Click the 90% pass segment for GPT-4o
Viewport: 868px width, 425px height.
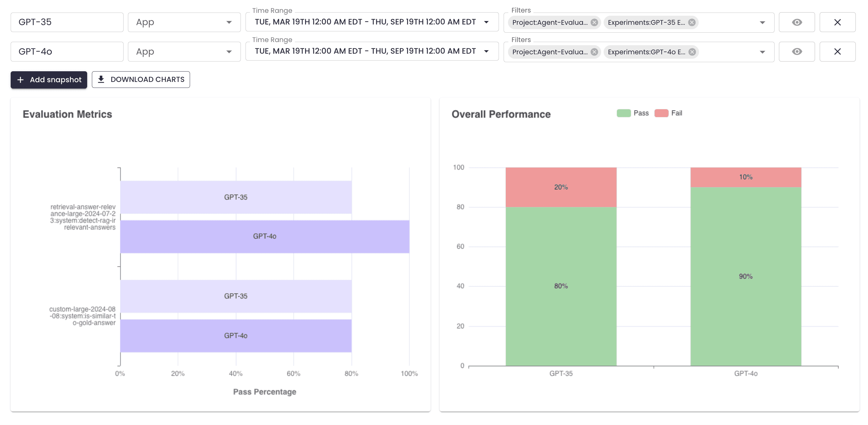point(746,277)
